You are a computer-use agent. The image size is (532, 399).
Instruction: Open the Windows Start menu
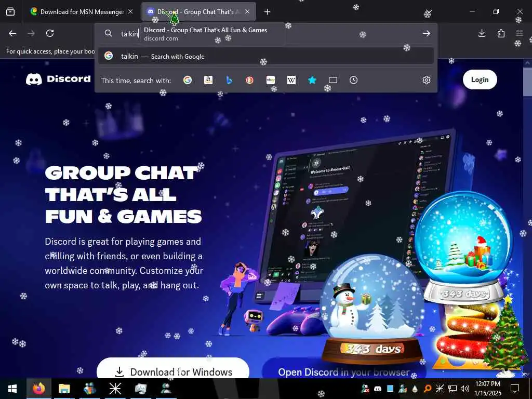[12, 389]
